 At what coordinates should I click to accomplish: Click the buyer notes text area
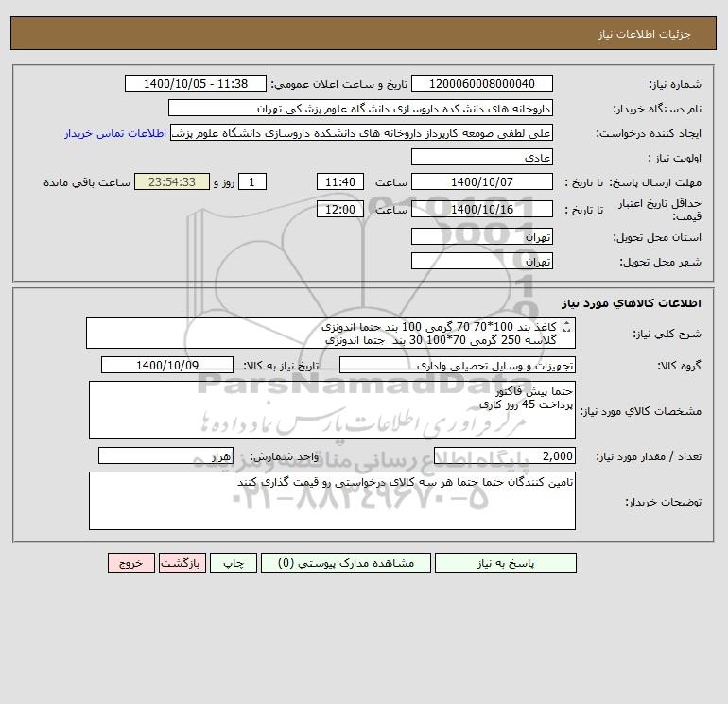(x=332, y=501)
